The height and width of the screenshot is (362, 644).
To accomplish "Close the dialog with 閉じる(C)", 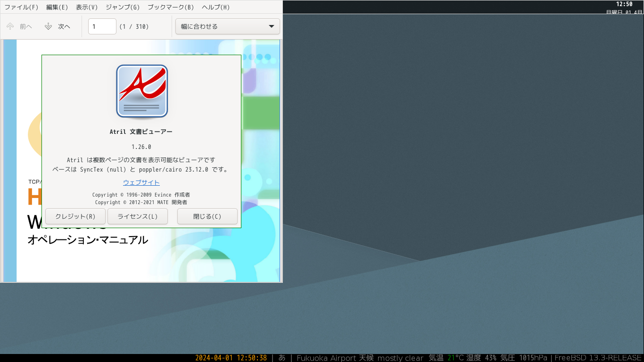I will click(x=207, y=216).
